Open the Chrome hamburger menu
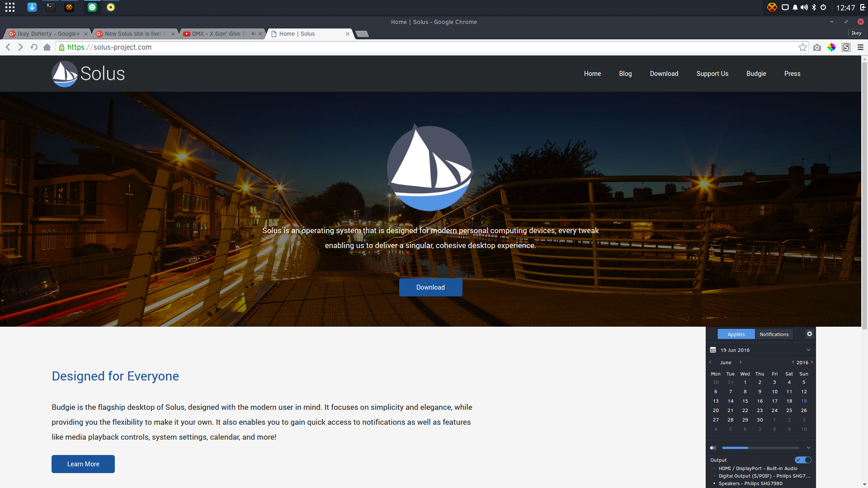The image size is (868, 488). (860, 47)
